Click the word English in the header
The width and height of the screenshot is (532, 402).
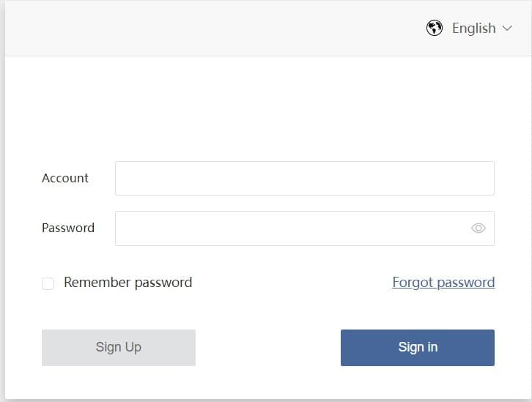pos(473,29)
